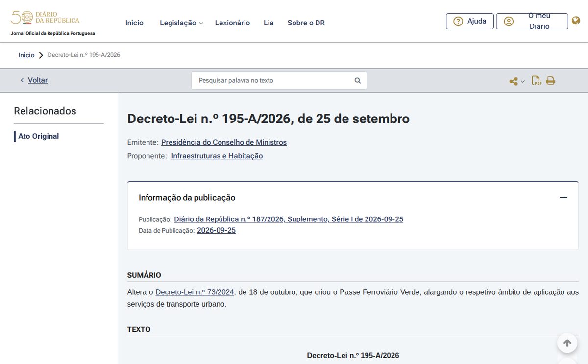Select Ato Original in Relacionados sidebar

(39, 136)
